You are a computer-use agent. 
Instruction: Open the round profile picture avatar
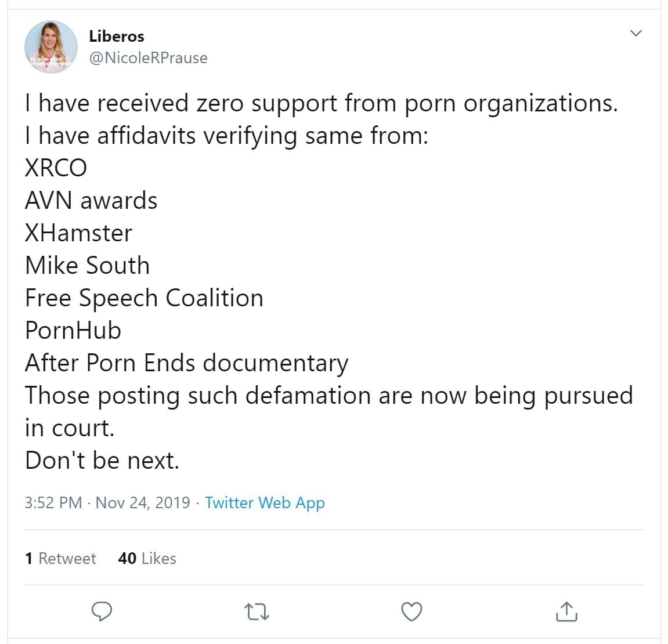[x=50, y=47]
